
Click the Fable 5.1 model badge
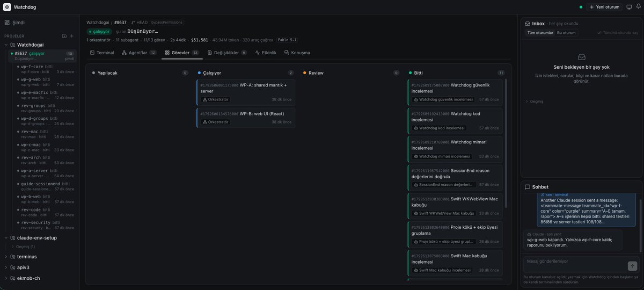pyautogui.click(x=287, y=40)
